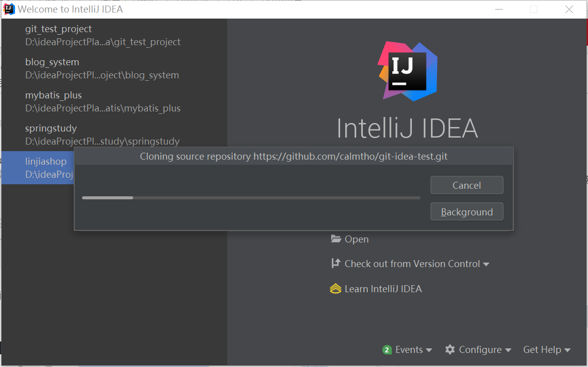Screen dimensions: 588x367
Task: Click the cloning progress bar
Action: coord(251,198)
